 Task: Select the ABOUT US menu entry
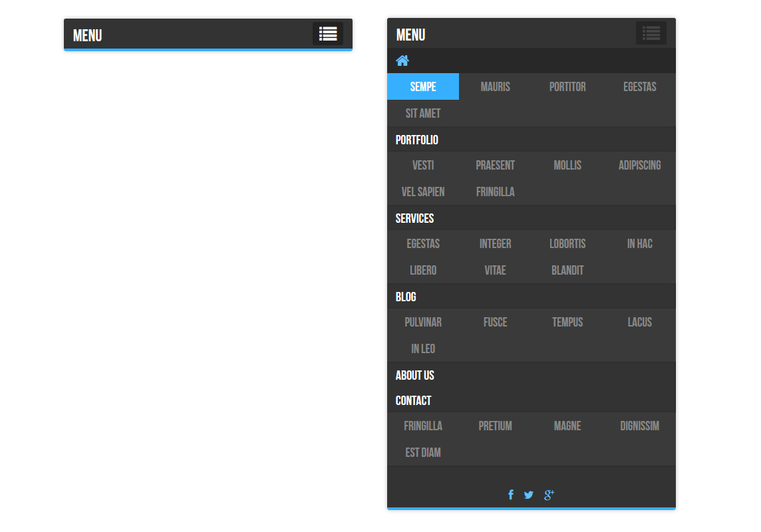tap(414, 375)
